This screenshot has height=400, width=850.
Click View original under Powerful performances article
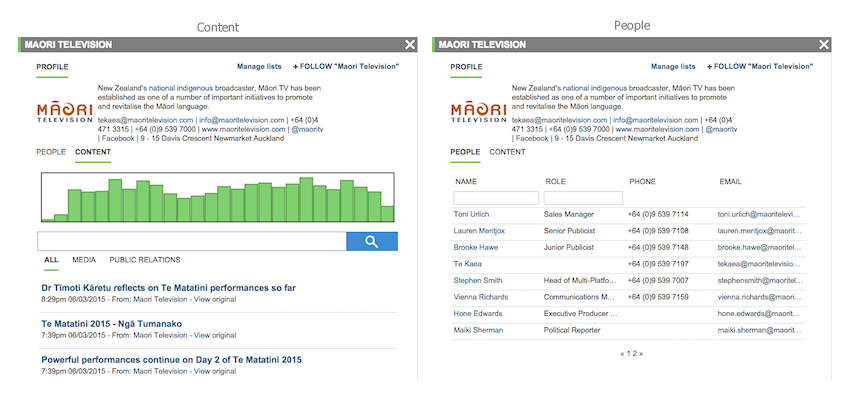(215, 371)
